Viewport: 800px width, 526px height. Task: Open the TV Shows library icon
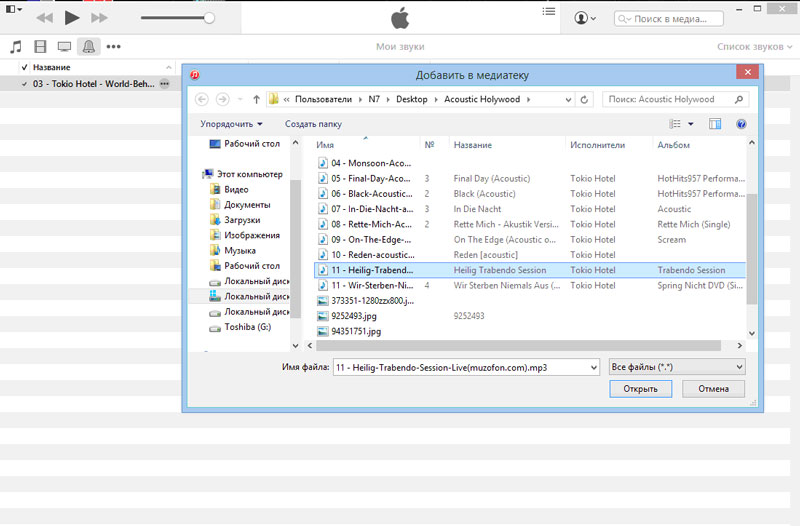[64, 47]
